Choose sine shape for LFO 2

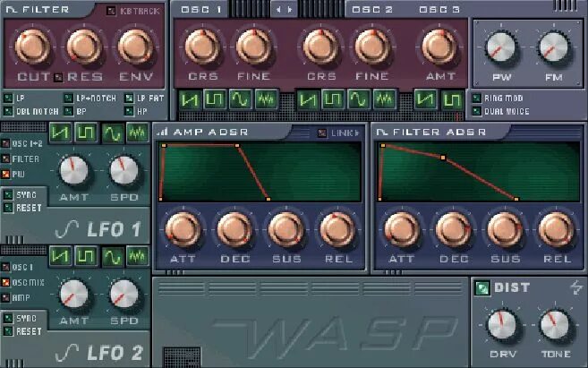[113, 256]
